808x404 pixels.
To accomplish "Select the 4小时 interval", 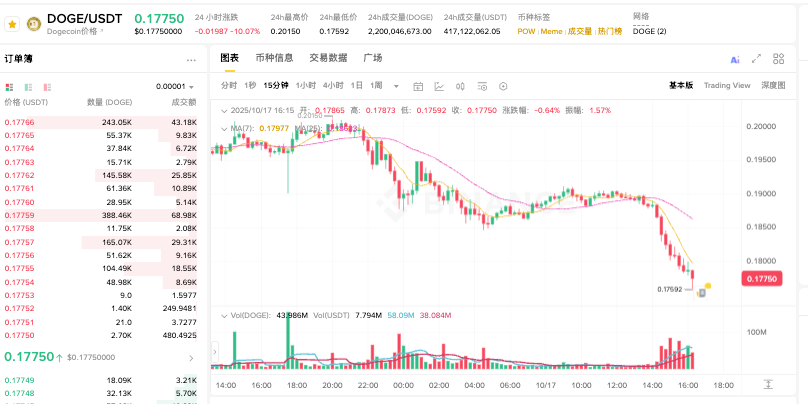I will pyautogui.click(x=333, y=86).
